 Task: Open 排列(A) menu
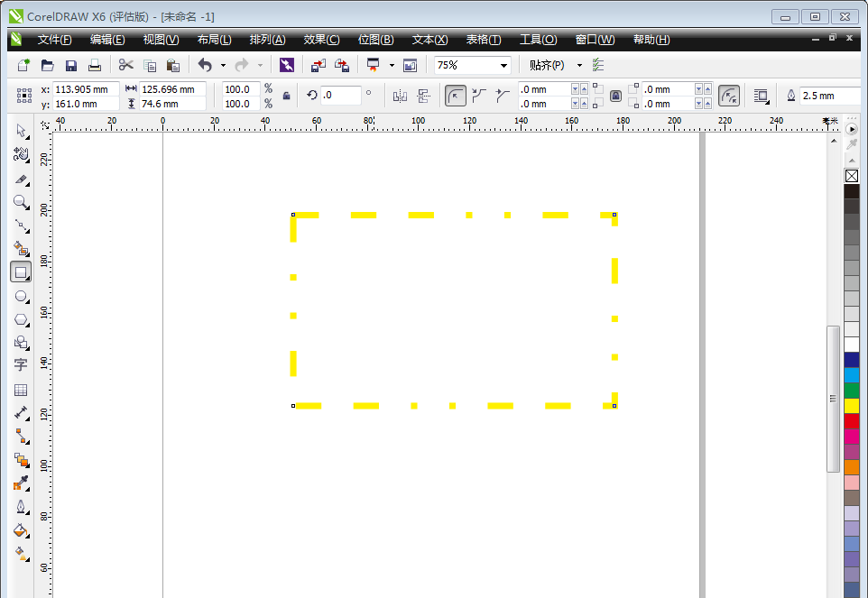coord(267,40)
